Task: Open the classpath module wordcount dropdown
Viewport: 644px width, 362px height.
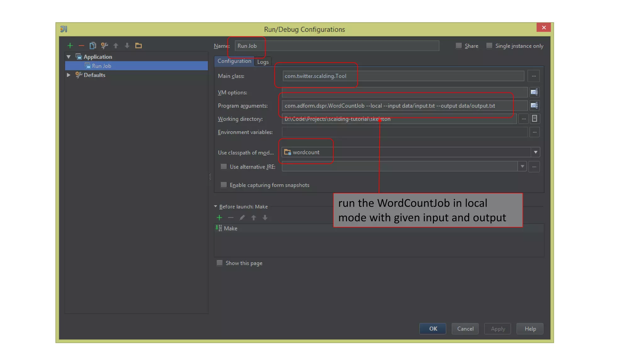Action: tap(536, 152)
